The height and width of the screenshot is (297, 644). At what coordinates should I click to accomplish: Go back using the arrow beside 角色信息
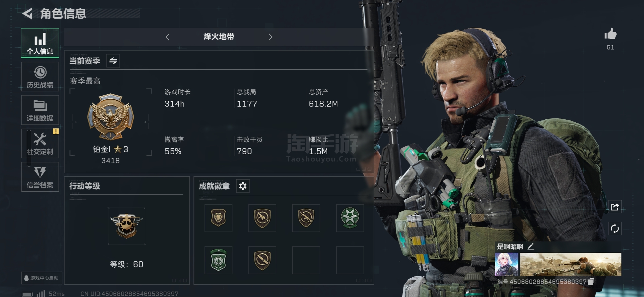tap(28, 13)
